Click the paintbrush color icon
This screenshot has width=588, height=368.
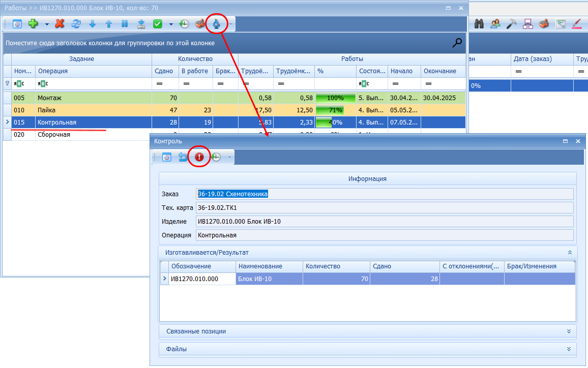pos(577,24)
